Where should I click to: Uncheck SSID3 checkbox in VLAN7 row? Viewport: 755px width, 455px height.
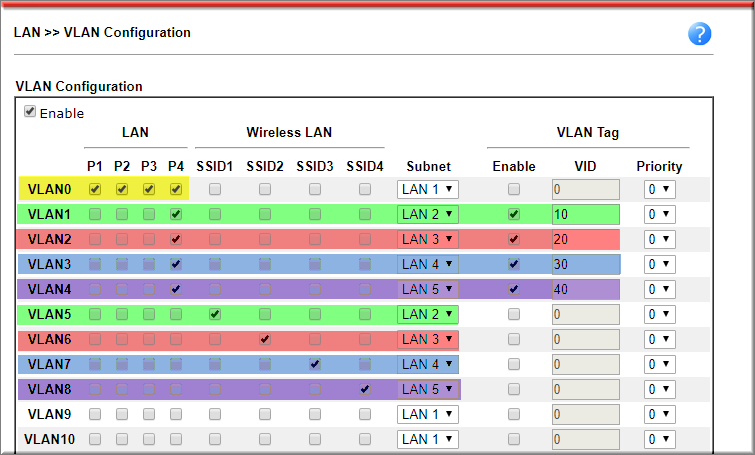(x=315, y=364)
